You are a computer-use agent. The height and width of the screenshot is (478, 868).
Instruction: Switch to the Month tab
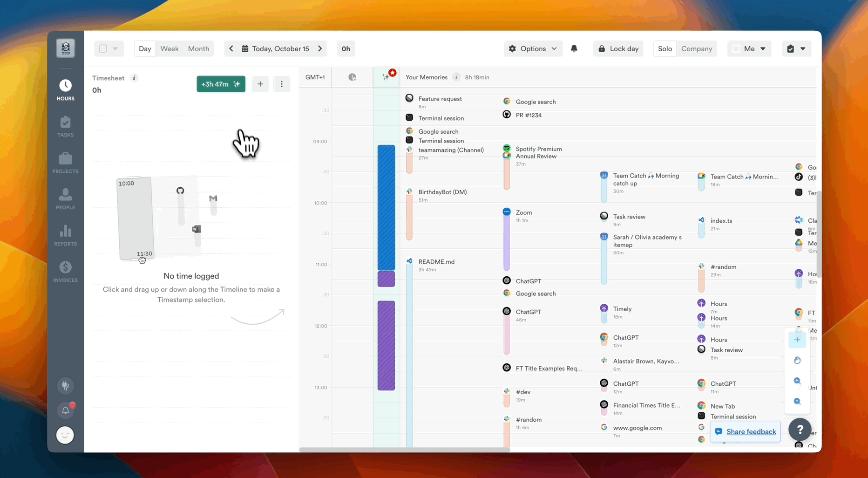198,48
